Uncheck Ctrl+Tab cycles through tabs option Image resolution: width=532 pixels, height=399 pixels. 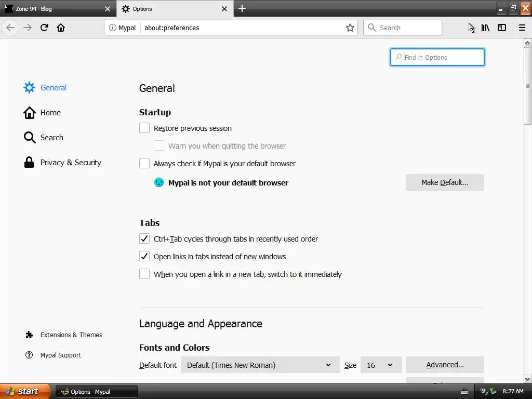pyautogui.click(x=144, y=238)
